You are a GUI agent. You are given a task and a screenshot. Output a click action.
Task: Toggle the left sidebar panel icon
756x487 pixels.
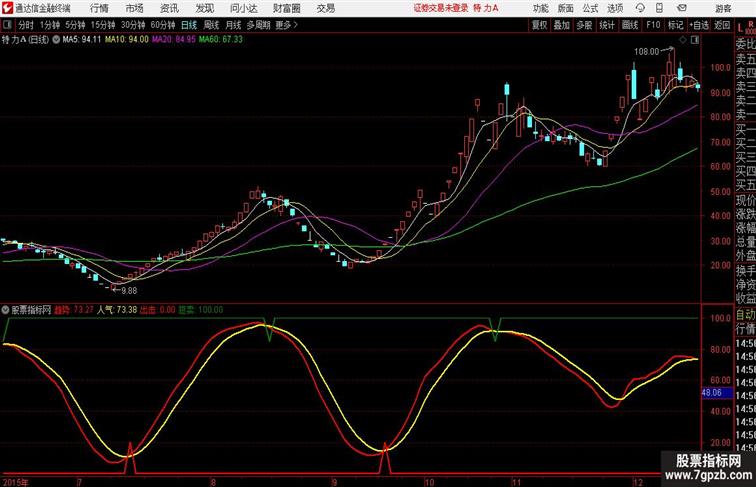7,25
